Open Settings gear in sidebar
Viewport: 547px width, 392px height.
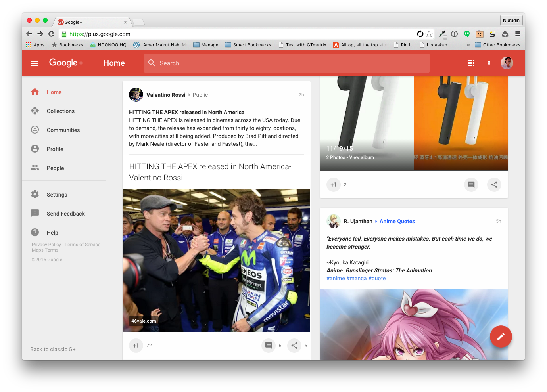[x=35, y=194]
